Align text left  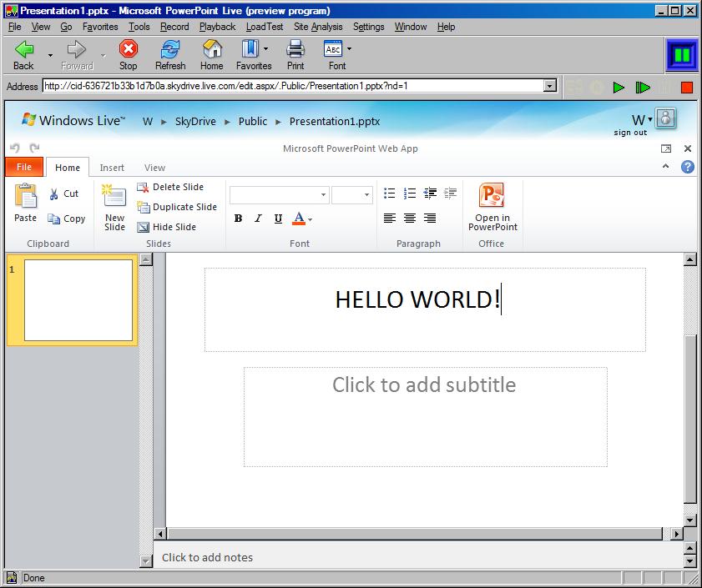click(x=390, y=218)
